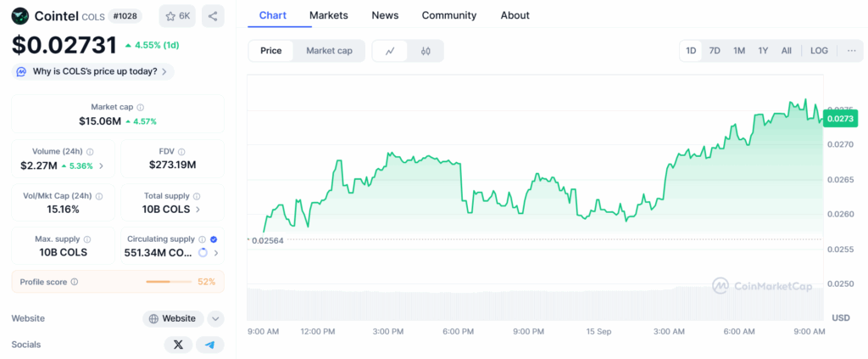Expand Volume (24h) details chevron
Viewport: 868px width, 359px height.
coord(101,165)
